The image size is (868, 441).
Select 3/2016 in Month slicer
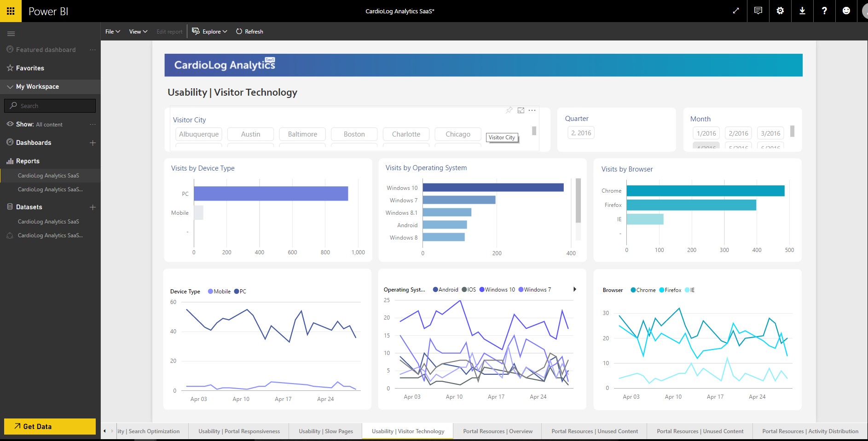coord(770,133)
